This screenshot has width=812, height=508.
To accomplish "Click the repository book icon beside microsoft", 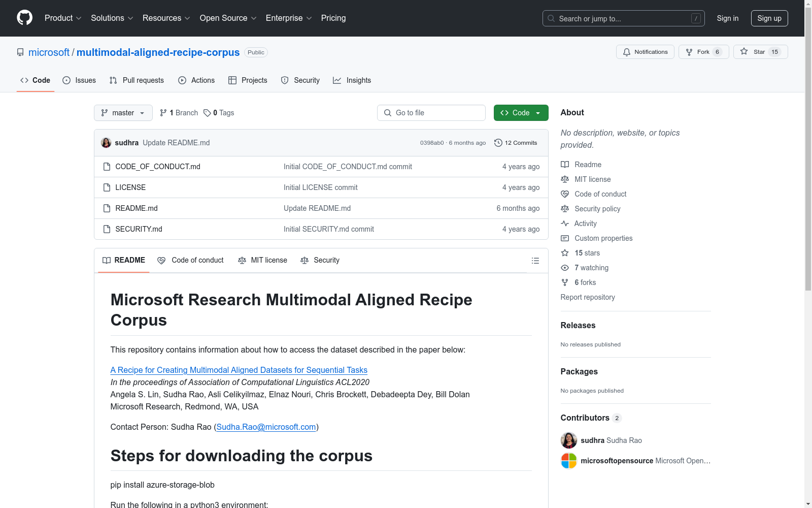I will (x=20, y=52).
